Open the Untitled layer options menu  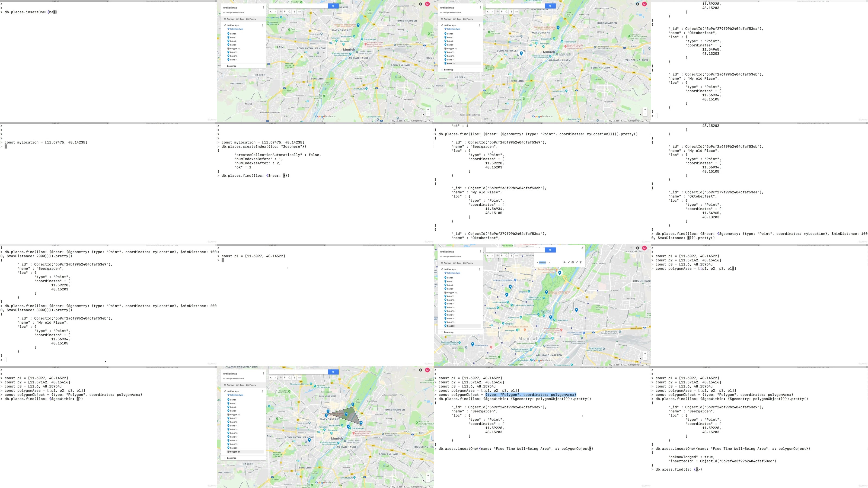pyautogui.click(x=263, y=25)
